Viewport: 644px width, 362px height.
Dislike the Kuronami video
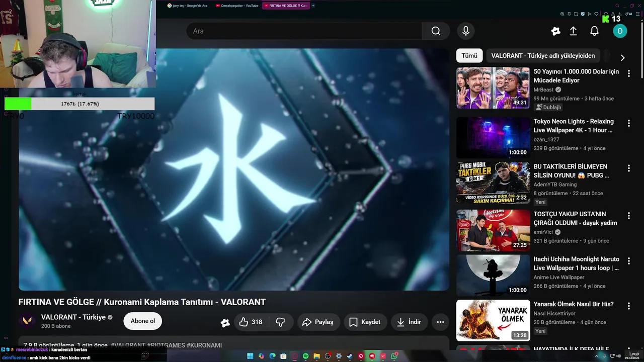(x=281, y=322)
